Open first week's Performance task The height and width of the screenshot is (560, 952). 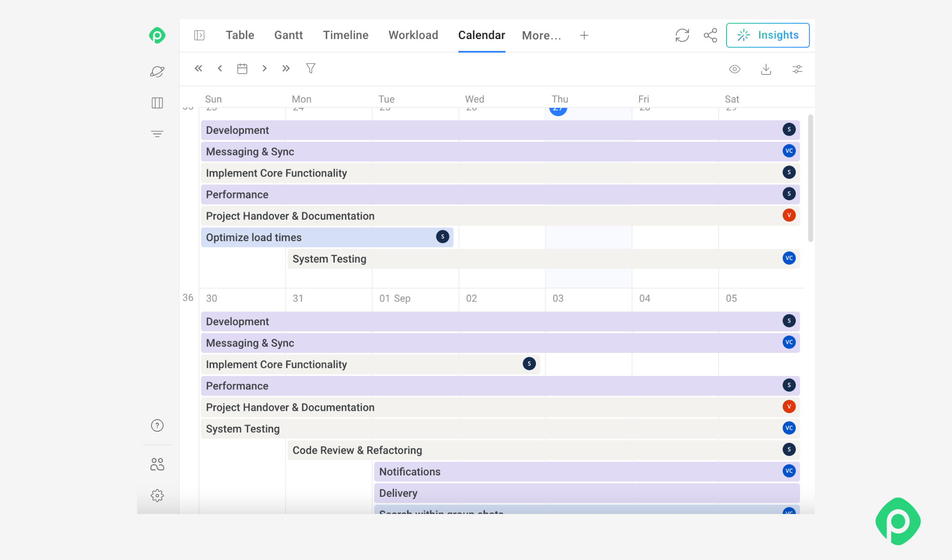(501, 194)
